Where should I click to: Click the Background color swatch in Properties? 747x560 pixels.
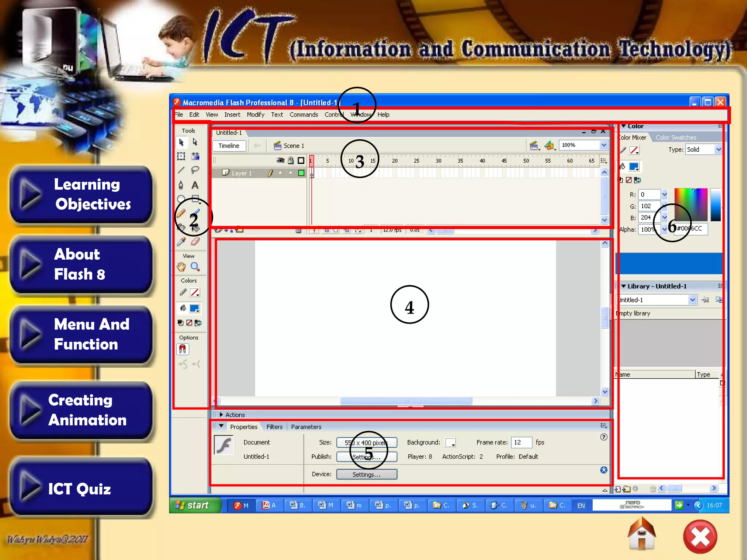[x=450, y=442]
